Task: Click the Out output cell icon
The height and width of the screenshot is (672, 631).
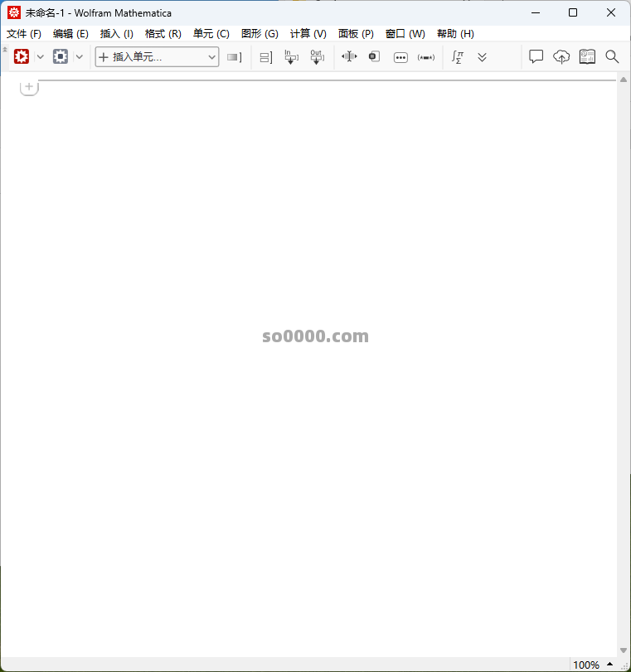Action: click(316, 57)
